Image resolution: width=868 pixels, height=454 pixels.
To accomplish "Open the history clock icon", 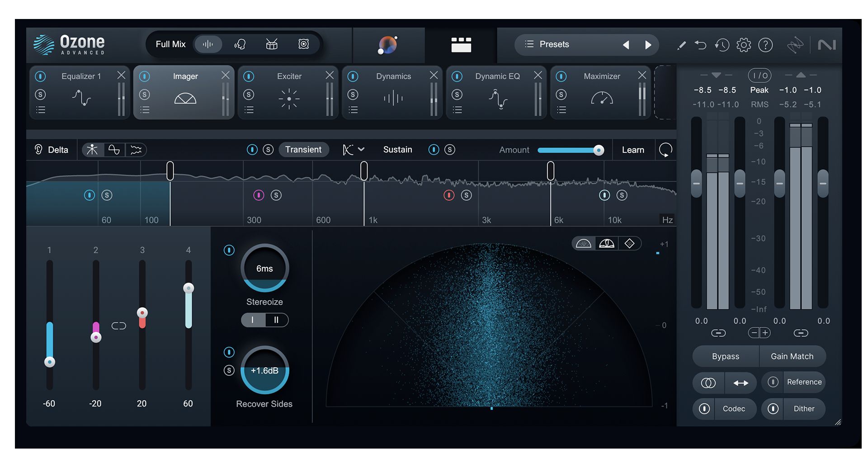I will coord(722,45).
